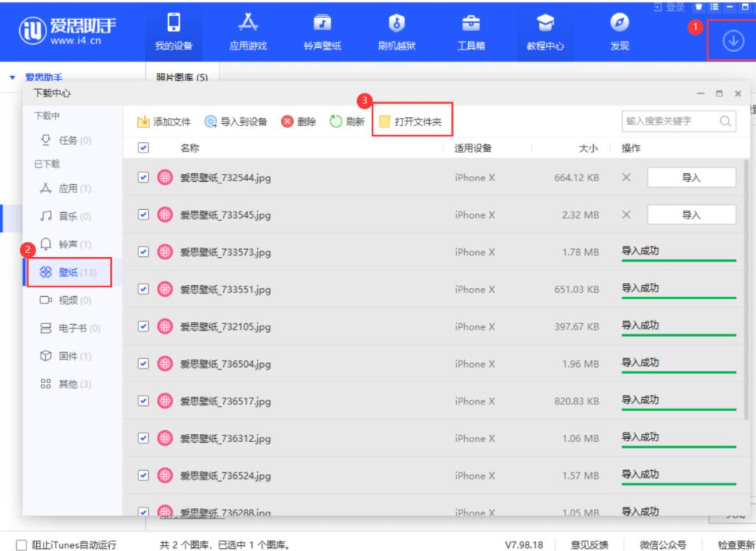Click the green 刷新 refresh icon
Screen dimensions: 756x551
[x=336, y=122]
